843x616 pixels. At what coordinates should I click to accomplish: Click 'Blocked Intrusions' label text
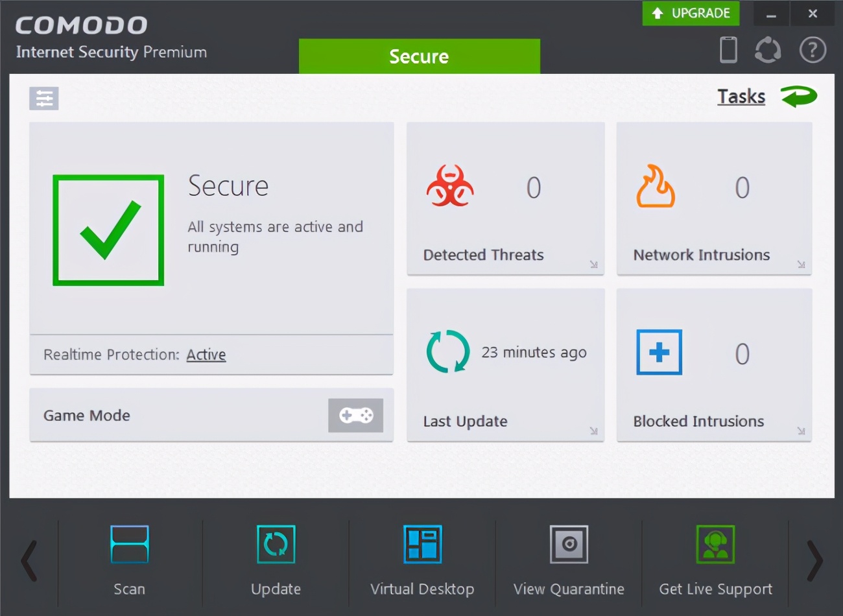tap(699, 421)
